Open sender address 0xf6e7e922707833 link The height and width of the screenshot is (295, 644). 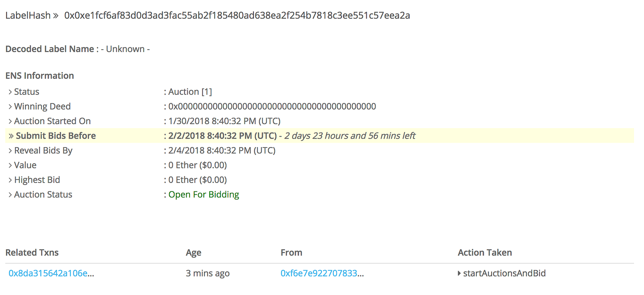[x=322, y=273]
